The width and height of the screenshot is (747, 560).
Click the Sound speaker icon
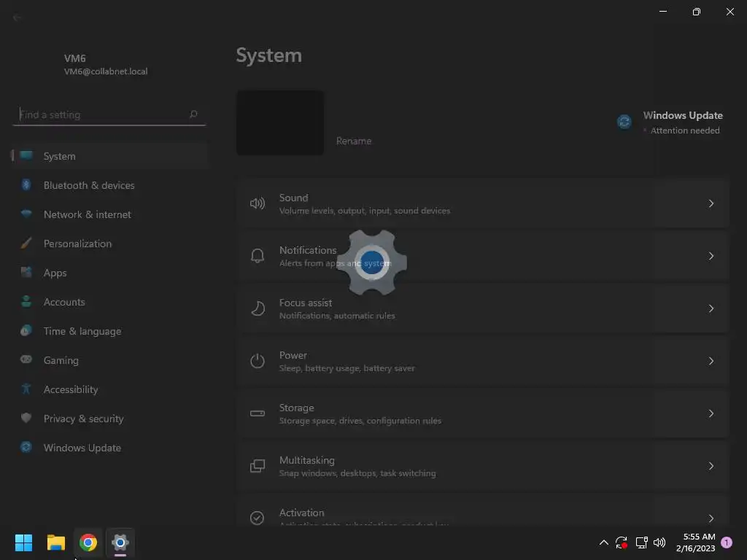point(258,204)
